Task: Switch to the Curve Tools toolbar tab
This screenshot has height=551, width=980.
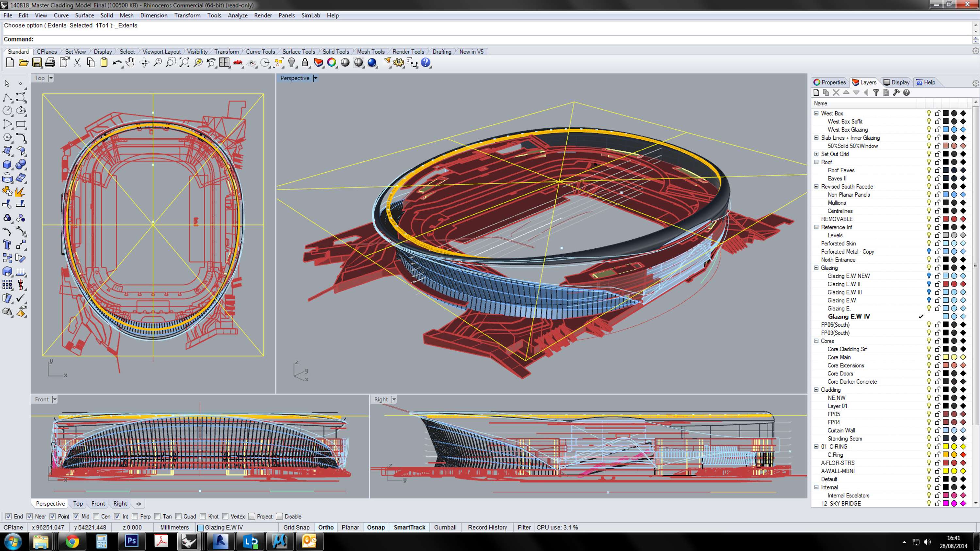Action: [260, 52]
